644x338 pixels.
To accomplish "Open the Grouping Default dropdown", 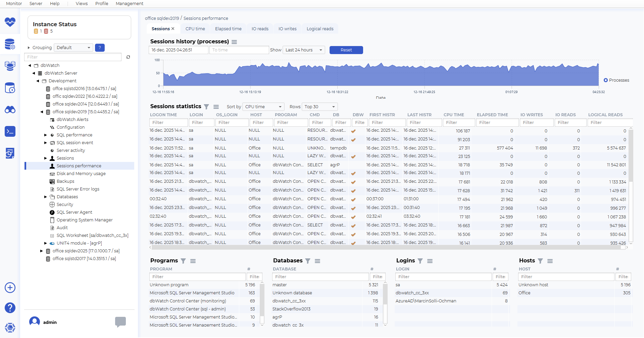I will coord(73,48).
